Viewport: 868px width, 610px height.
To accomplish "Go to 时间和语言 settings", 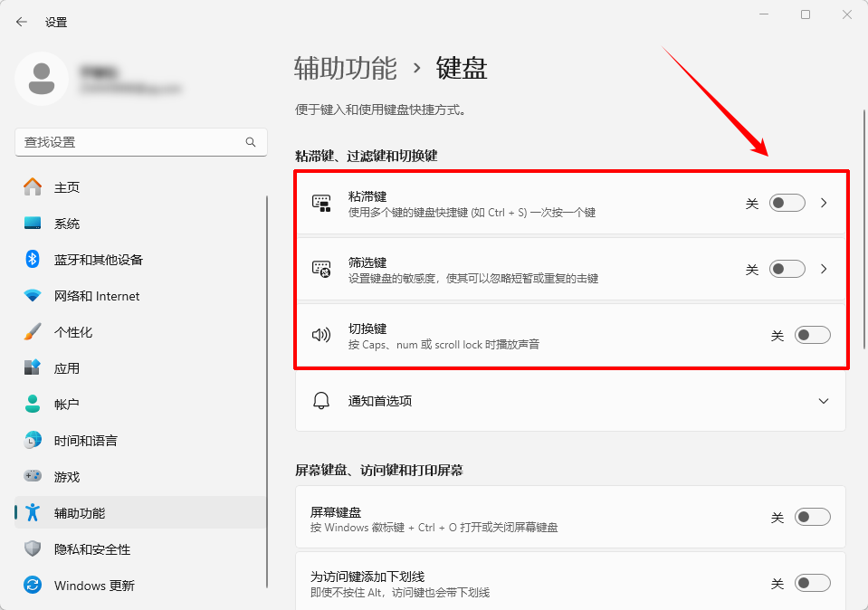I will 140,440.
